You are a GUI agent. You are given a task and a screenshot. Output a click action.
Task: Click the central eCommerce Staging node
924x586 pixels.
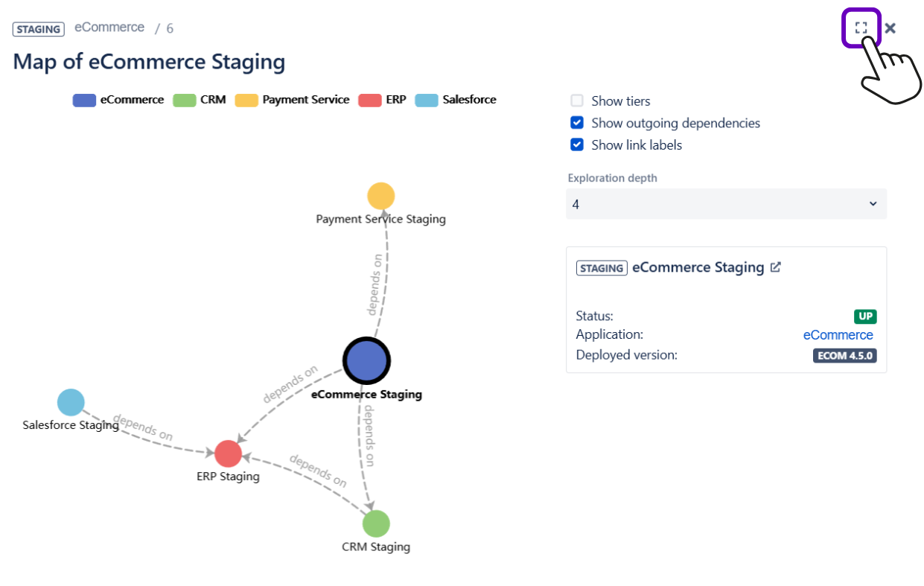point(366,360)
